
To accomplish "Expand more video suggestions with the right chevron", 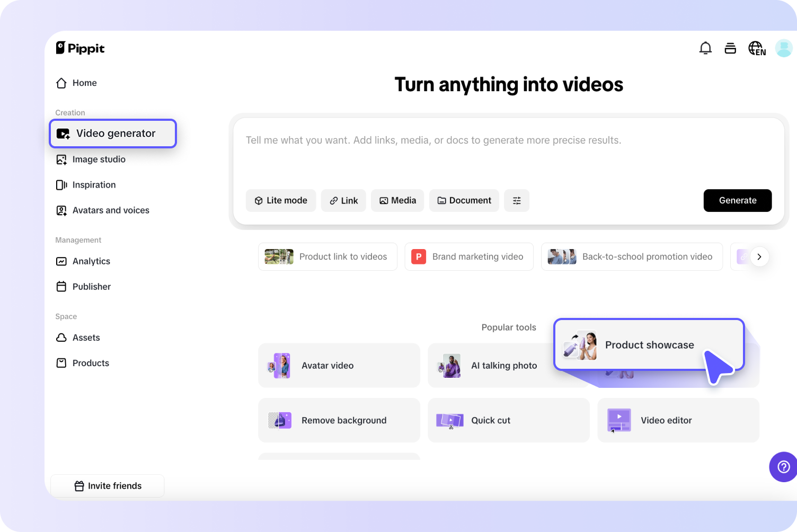I will (x=759, y=256).
